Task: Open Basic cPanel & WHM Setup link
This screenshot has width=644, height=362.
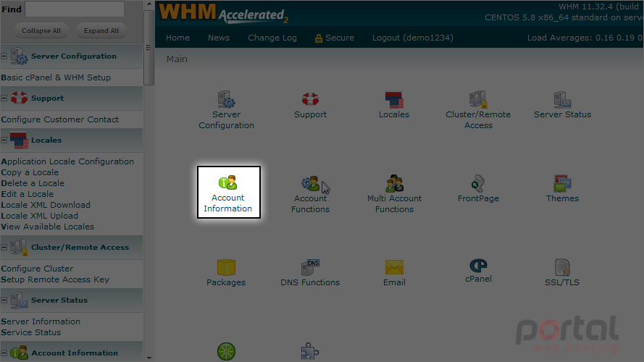Action: (56, 77)
